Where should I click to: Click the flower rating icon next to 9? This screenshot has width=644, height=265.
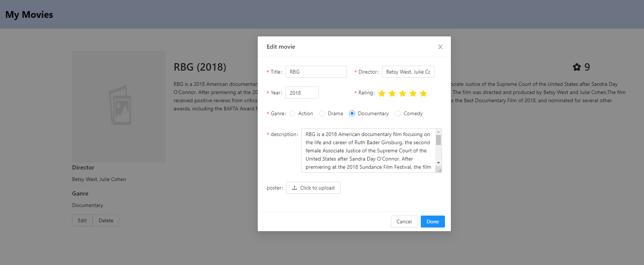577,67
